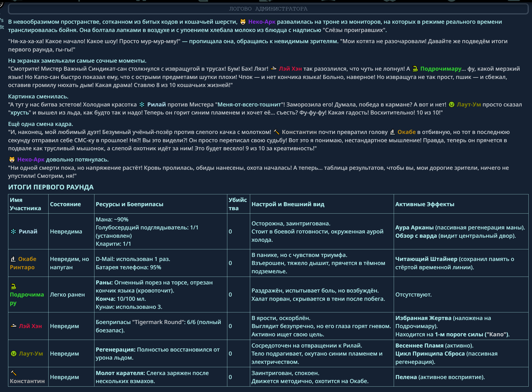Click the green sick-face emoji in Лаут-Ум's table row
The width and height of the screenshot is (532, 392).
[x=13, y=354]
